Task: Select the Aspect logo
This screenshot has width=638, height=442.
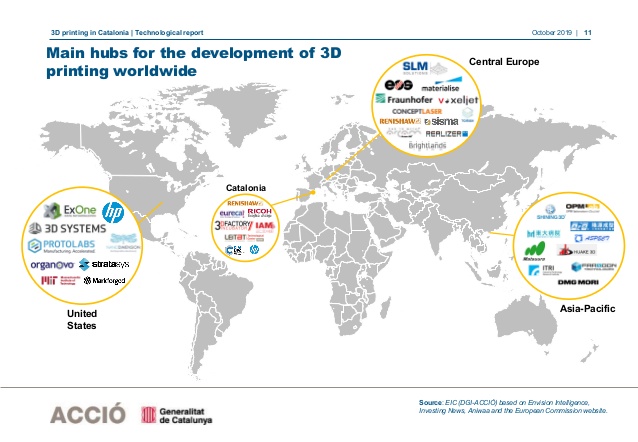Action: pos(592,239)
